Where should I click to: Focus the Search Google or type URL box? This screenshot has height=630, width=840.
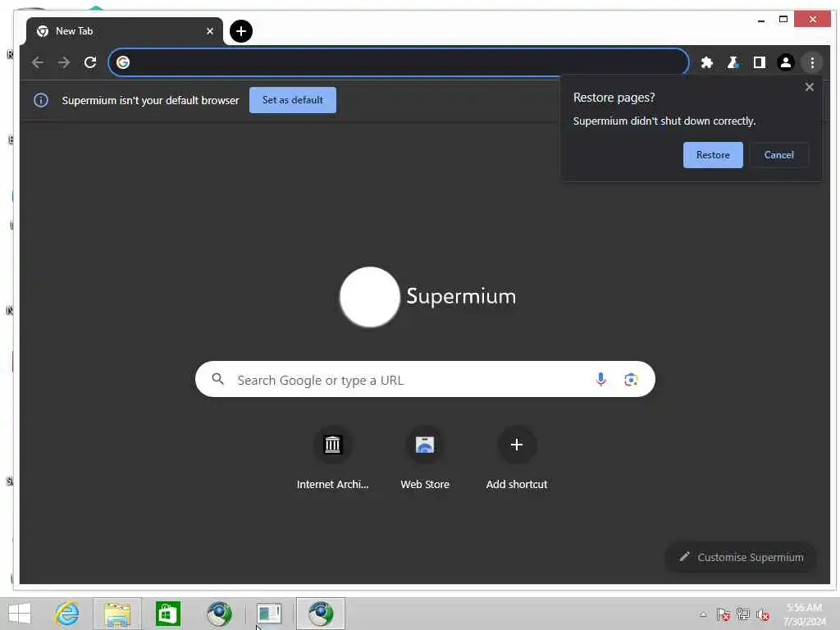pos(425,379)
